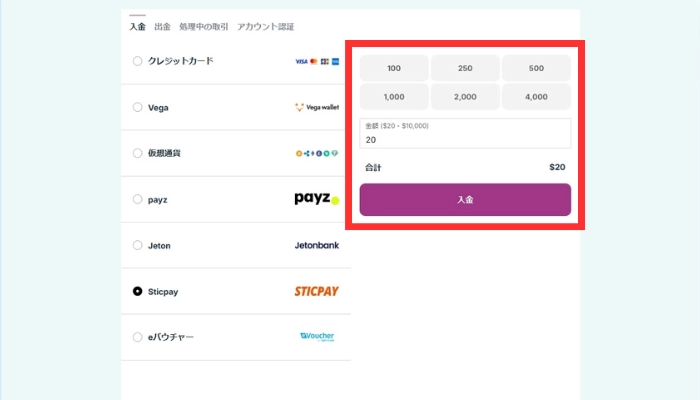Click the STICPAY logo
Screen dimensions: 700x400
316,291
